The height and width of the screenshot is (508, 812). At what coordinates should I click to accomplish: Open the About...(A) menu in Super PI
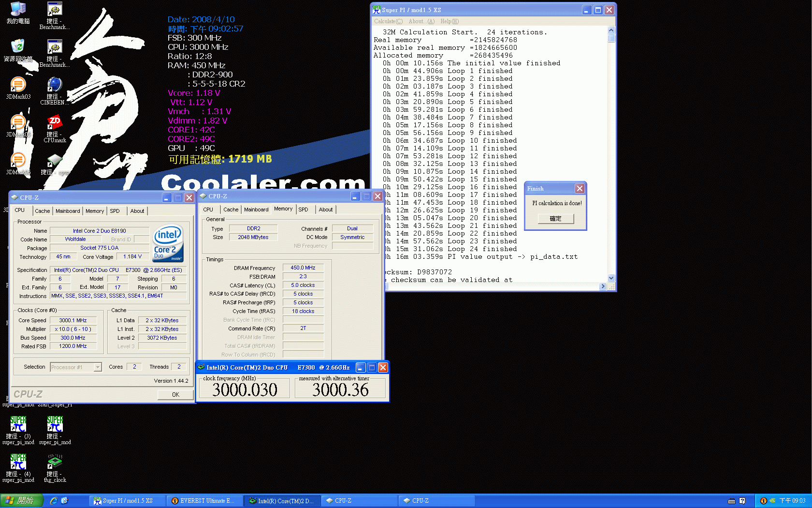pos(421,21)
